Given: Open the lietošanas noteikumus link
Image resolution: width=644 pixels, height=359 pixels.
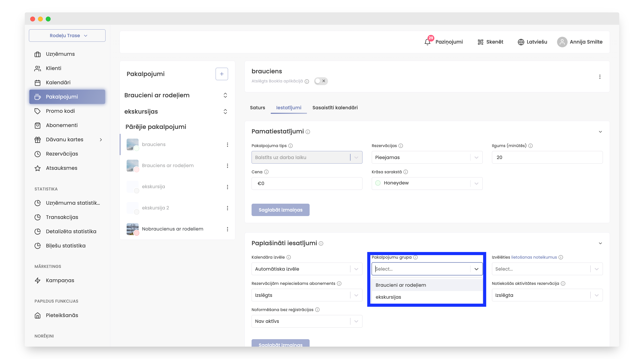Looking at the screenshot, I should 534,257.
